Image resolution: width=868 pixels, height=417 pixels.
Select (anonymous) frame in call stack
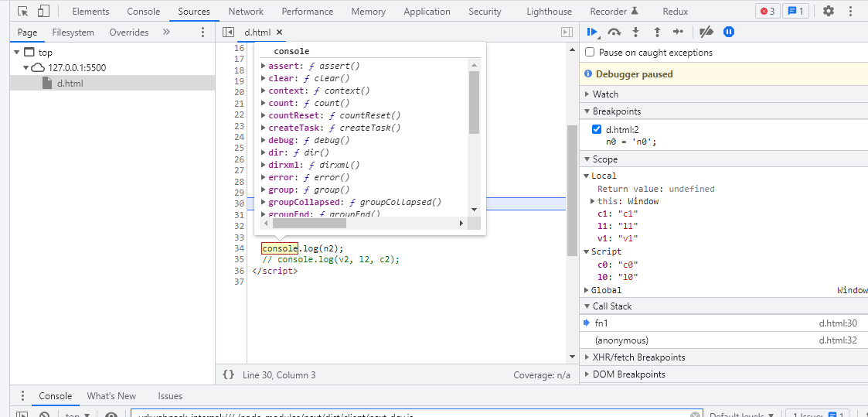click(723, 340)
